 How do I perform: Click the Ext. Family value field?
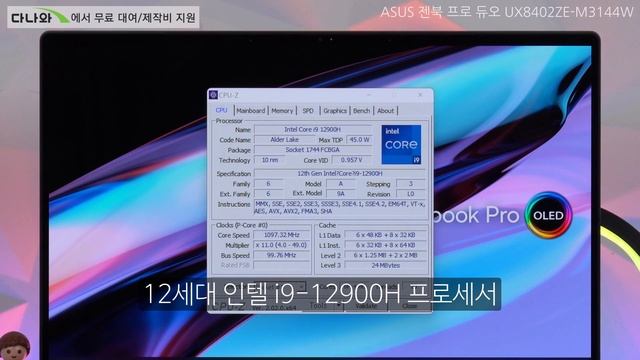(x=268, y=194)
